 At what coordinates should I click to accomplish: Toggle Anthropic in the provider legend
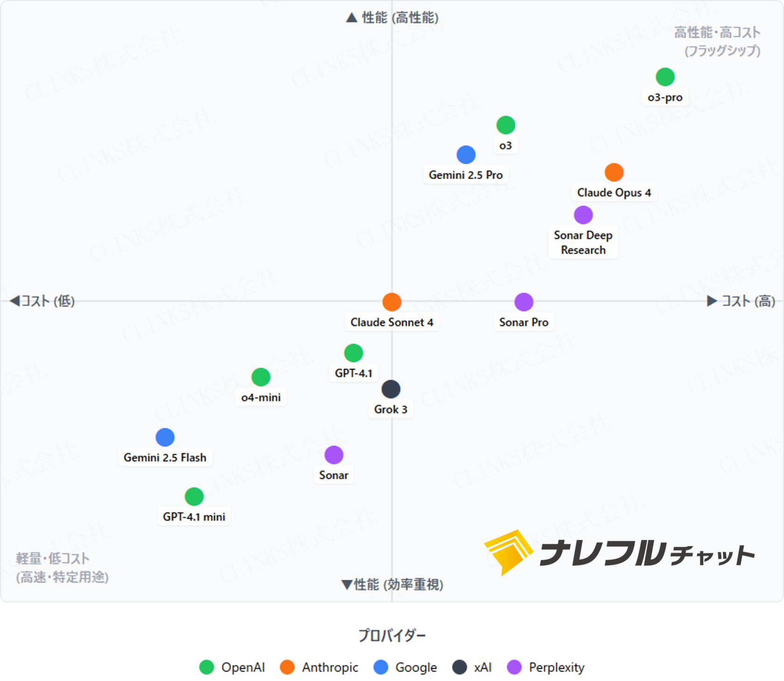click(x=319, y=667)
